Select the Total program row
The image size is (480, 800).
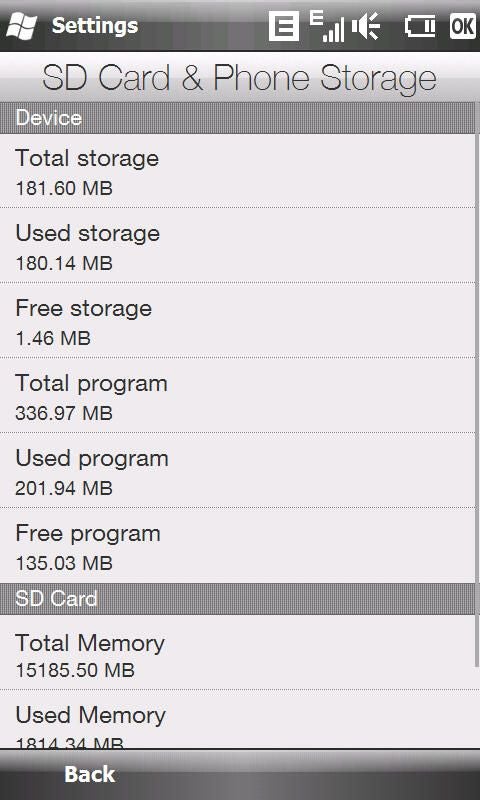pos(237,395)
